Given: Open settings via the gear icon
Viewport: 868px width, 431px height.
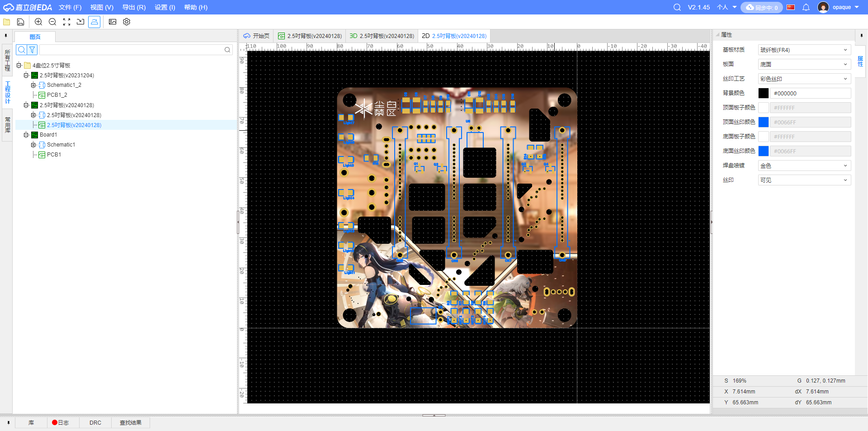Looking at the screenshot, I should tap(126, 22).
